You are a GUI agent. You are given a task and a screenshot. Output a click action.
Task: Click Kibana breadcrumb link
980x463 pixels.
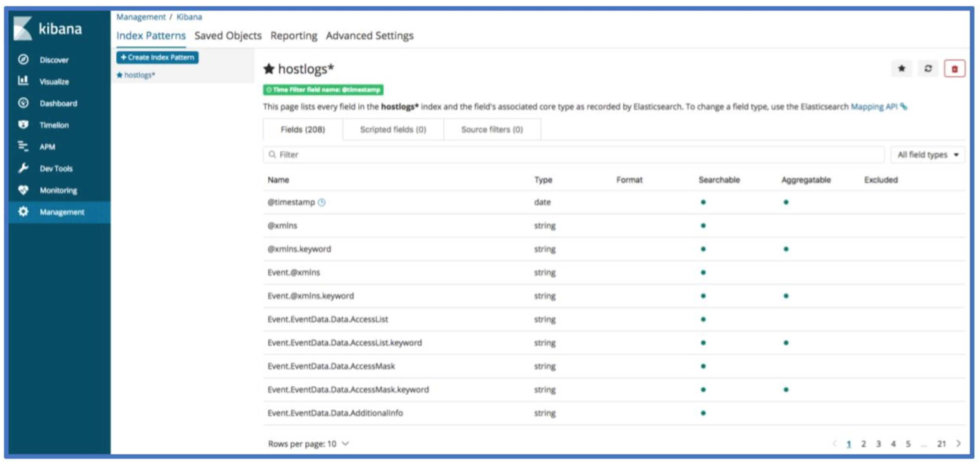189,17
